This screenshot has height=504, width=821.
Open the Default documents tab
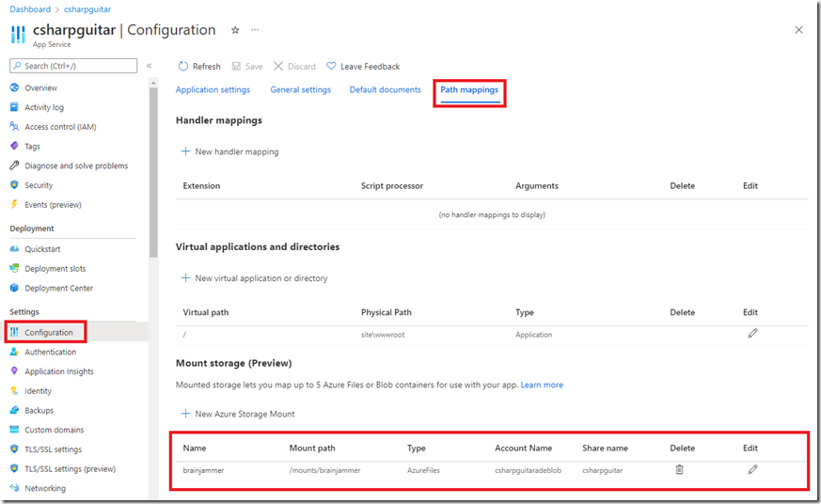tap(385, 90)
